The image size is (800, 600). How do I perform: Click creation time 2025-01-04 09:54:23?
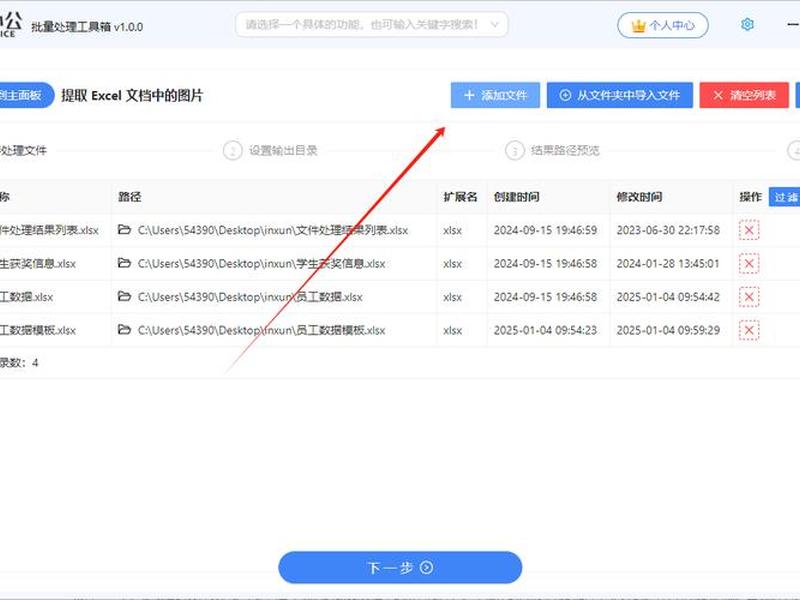pos(545,330)
